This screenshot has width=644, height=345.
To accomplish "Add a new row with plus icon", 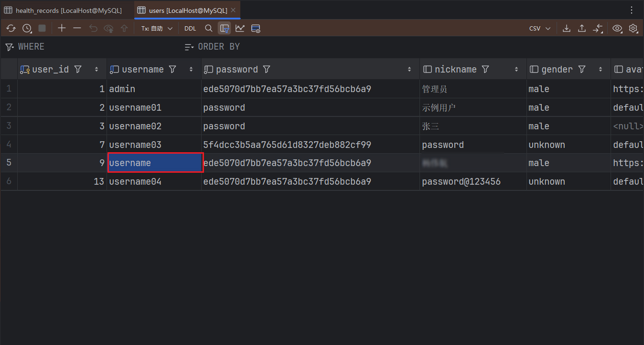I will coord(62,28).
